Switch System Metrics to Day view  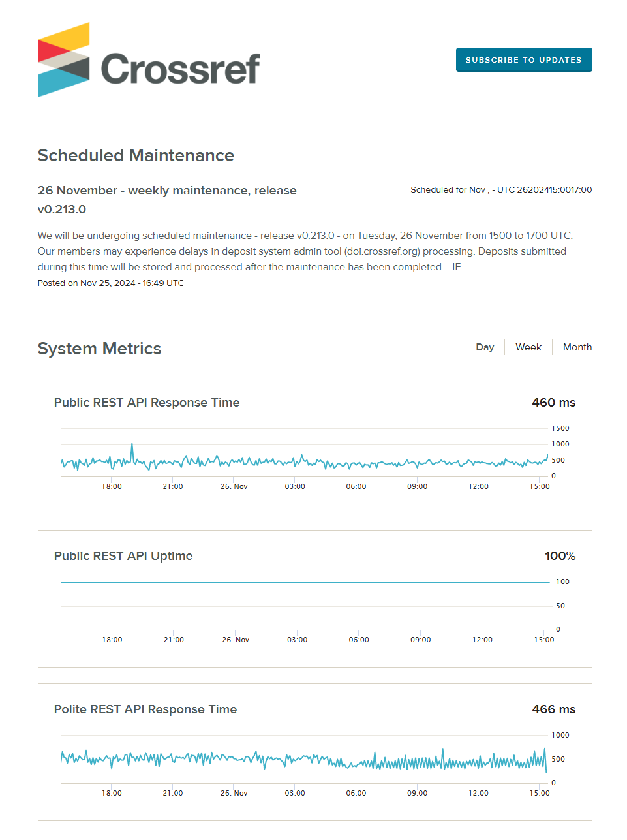point(485,347)
